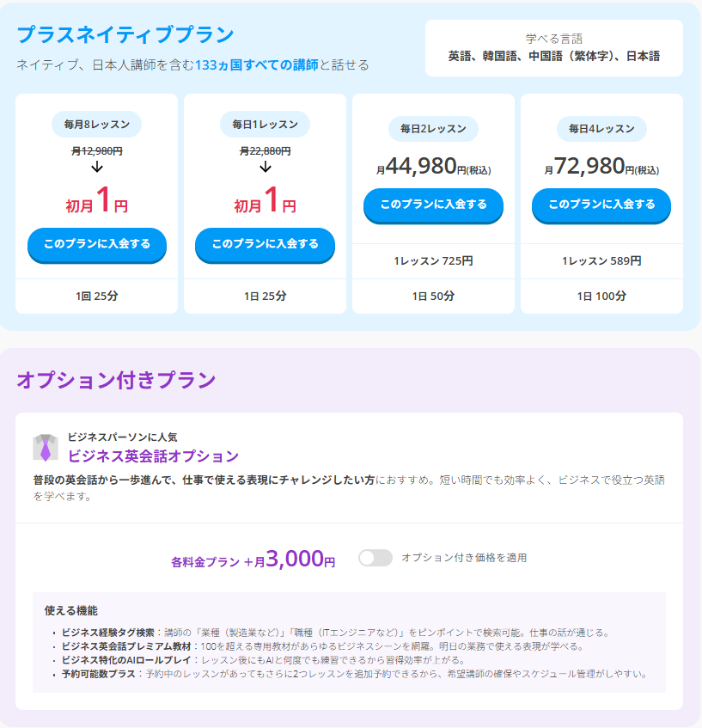Open the ビジネス英会話オプション heading
Screen dimensions: 702x728
pyautogui.click(x=153, y=456)
